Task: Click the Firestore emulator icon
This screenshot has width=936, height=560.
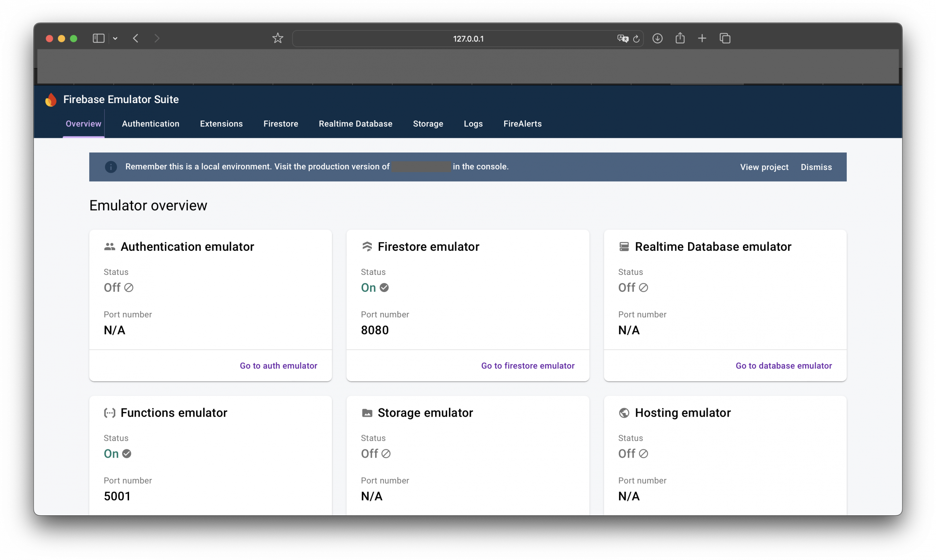Action: pyautogui.click(x=367, y=247)
